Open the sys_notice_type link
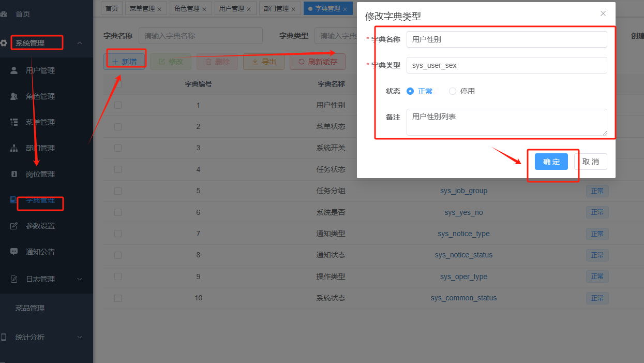 (463, 234)
